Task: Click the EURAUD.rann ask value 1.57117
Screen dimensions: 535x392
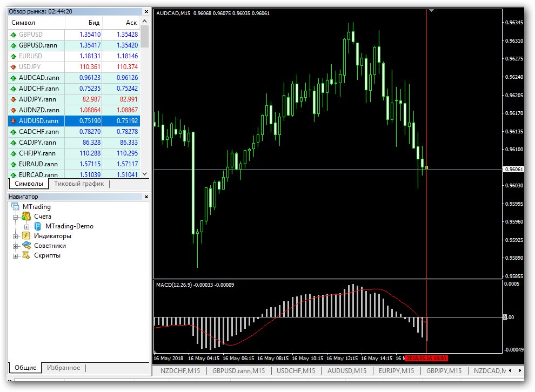Action: (128, 164)
